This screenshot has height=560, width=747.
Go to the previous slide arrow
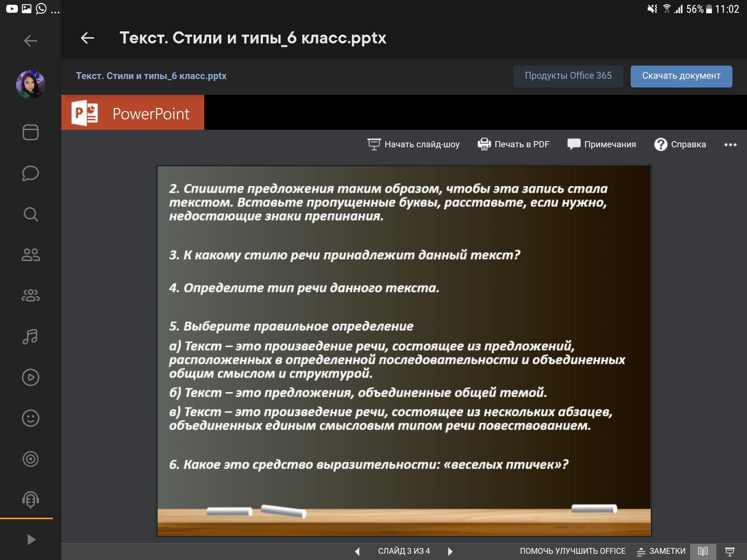pos(357,551)
